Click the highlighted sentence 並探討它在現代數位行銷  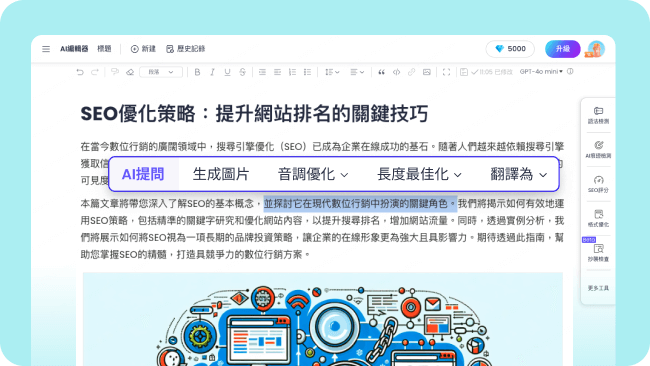click(x=360, y=204)
